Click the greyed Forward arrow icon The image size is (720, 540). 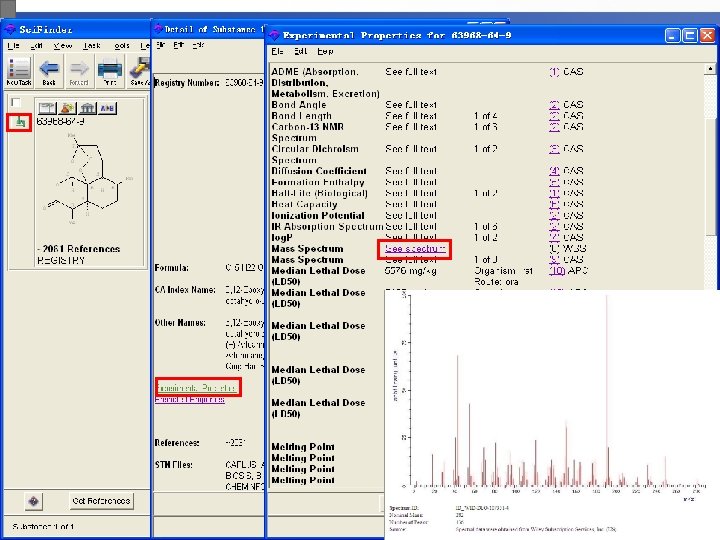(79, 71)
